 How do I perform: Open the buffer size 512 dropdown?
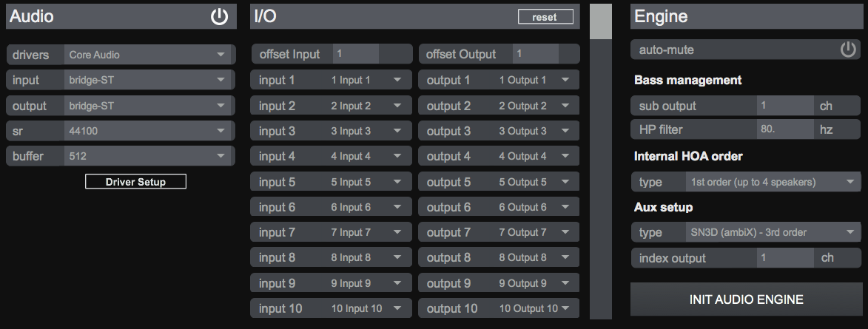coord(147,156)
